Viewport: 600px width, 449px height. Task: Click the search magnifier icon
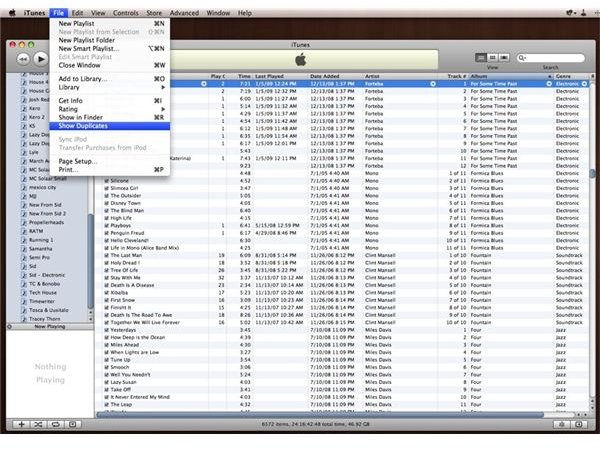[522, 58]
